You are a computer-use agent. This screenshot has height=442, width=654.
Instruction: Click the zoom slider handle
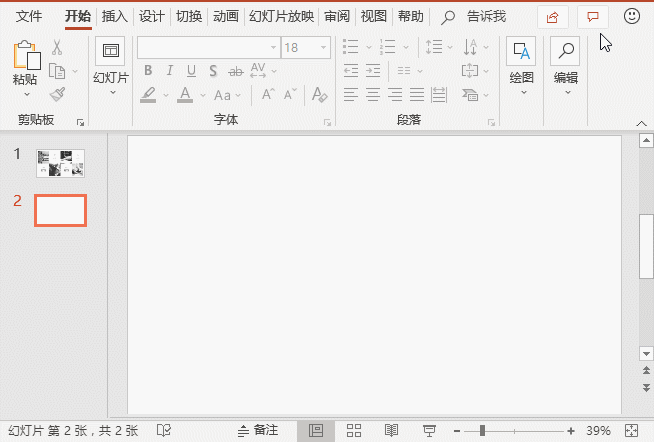coord(482,430)
